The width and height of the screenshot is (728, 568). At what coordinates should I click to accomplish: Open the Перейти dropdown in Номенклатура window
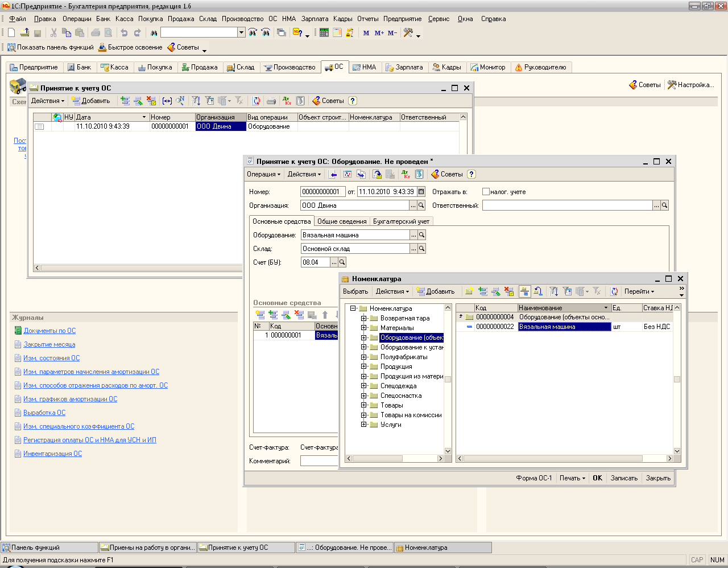(x=639, y=291)
